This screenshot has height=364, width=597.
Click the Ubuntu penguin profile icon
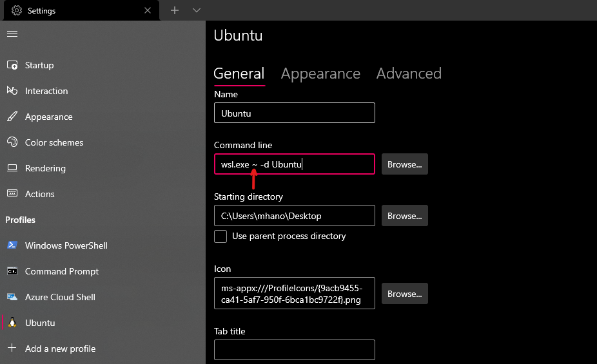point(12,322)
